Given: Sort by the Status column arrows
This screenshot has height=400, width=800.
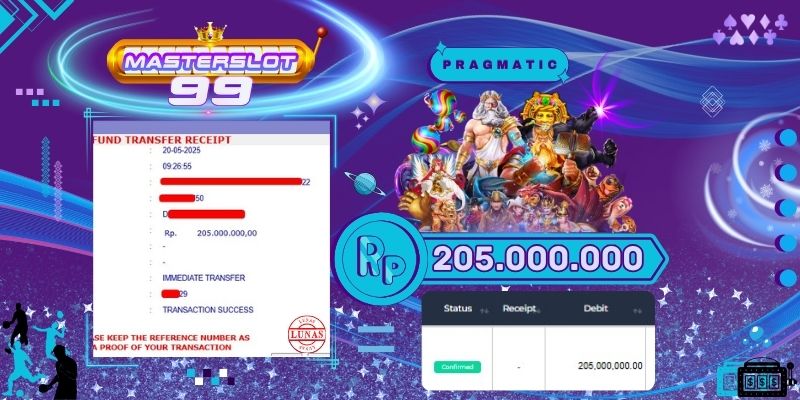Looking at the screenshot, I should [485, 310].
